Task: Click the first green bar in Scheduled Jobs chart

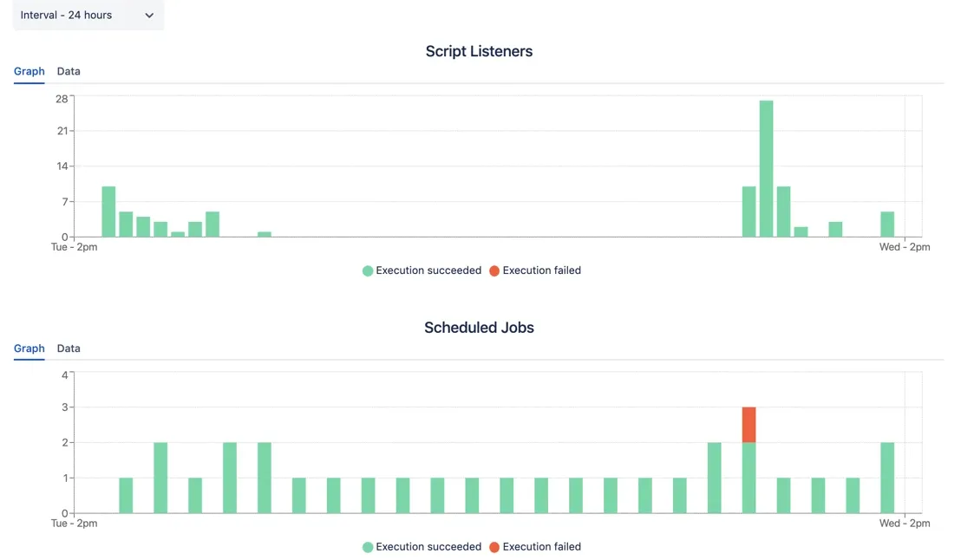Action: (125, 494)
